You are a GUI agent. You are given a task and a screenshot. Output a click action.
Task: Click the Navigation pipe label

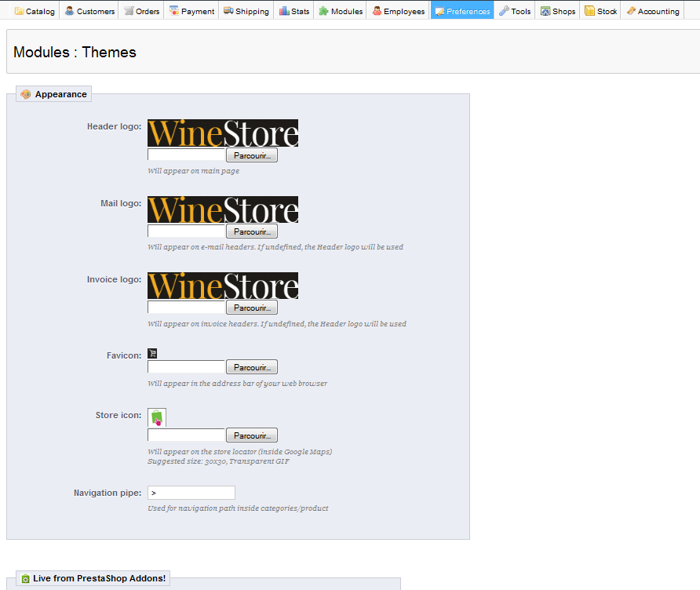(108, 493)
